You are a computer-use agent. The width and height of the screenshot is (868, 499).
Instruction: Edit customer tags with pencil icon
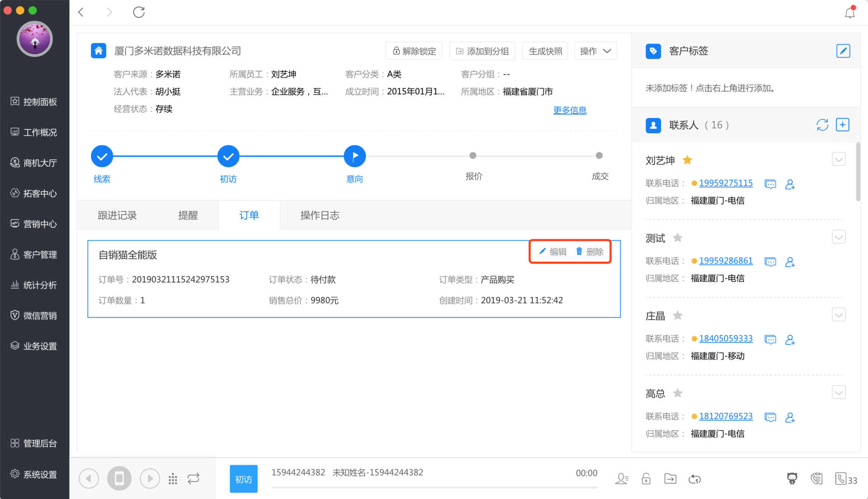tap(843, 51)
